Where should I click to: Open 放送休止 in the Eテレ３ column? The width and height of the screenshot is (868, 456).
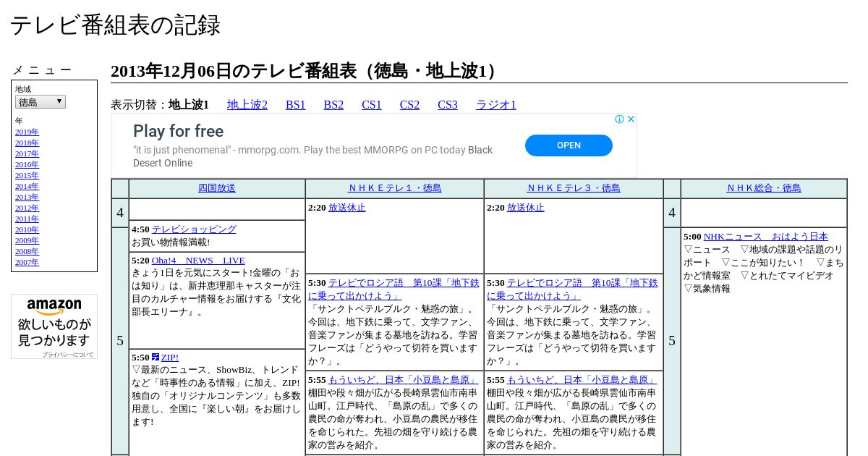tap(526, 207)
